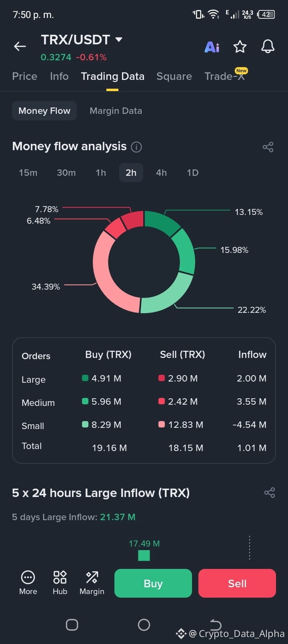Expand the TRX/USDT pair dropdown
This screenshot has height=644, width=288.
tap(119, 40)
